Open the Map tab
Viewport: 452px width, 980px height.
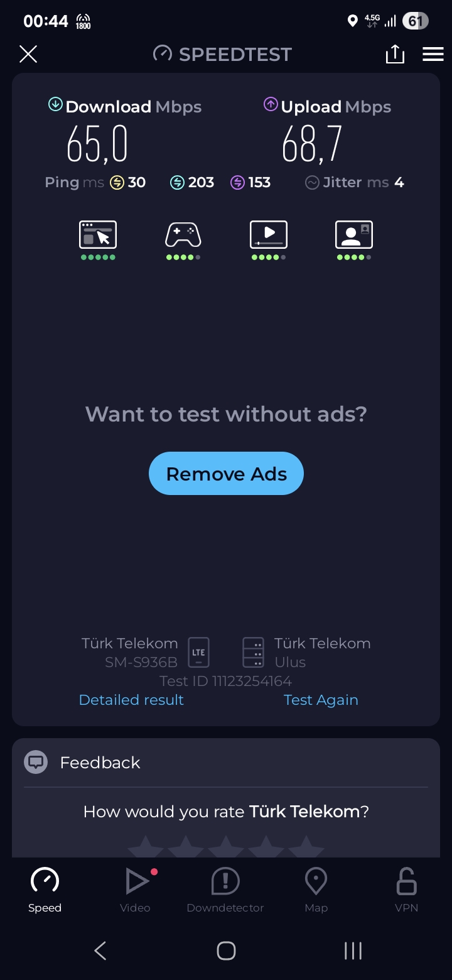[x=316, y=890]
